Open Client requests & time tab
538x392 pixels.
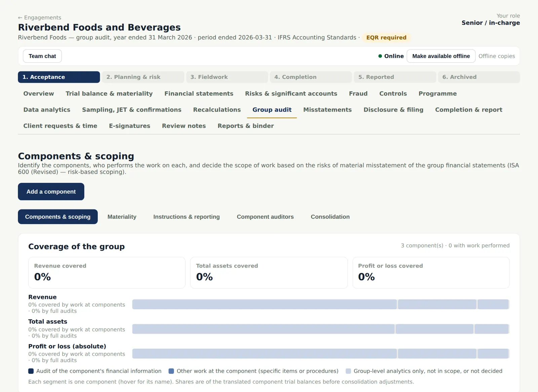point(60,126)
